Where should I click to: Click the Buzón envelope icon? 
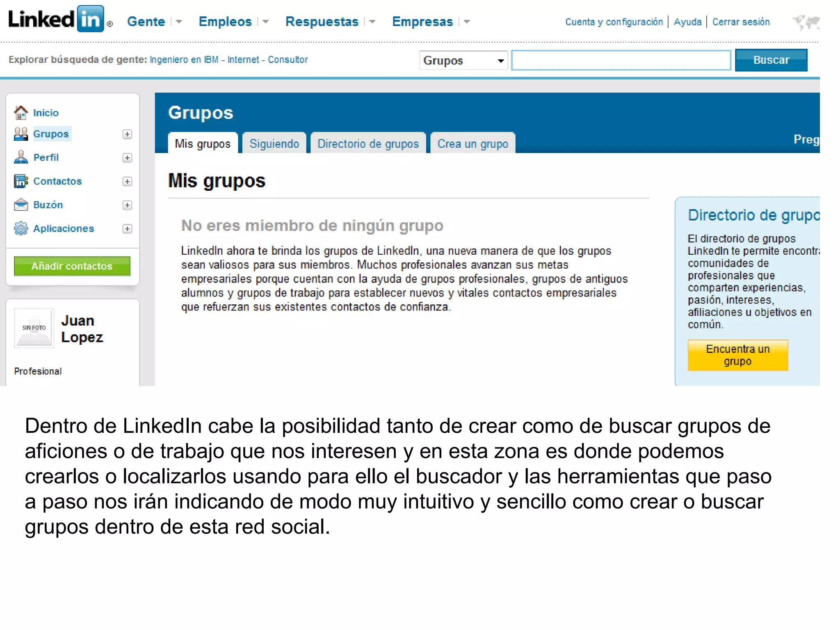point(21,204)
